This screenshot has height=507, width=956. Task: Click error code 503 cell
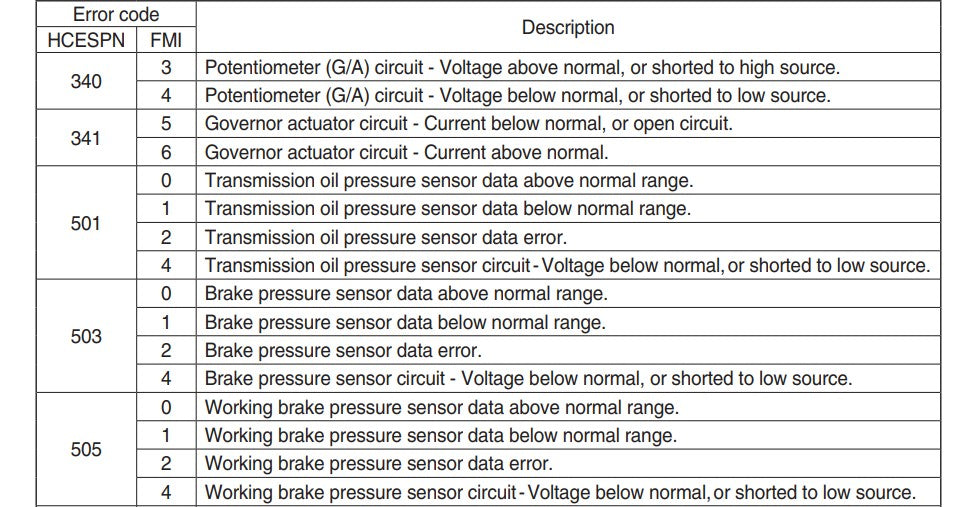86,336
